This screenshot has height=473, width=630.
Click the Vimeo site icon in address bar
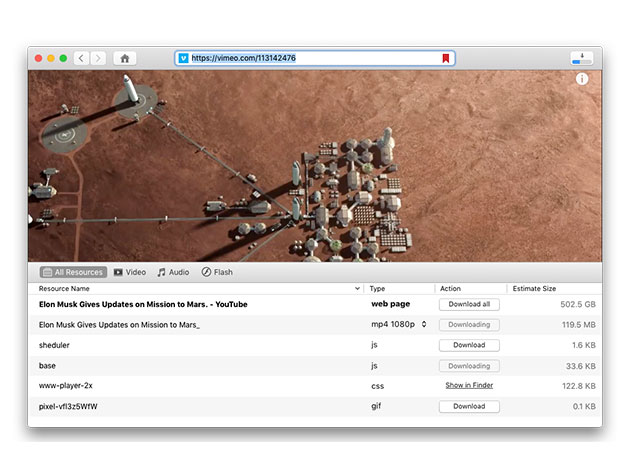pyautogui.click(x=183, y=58)
